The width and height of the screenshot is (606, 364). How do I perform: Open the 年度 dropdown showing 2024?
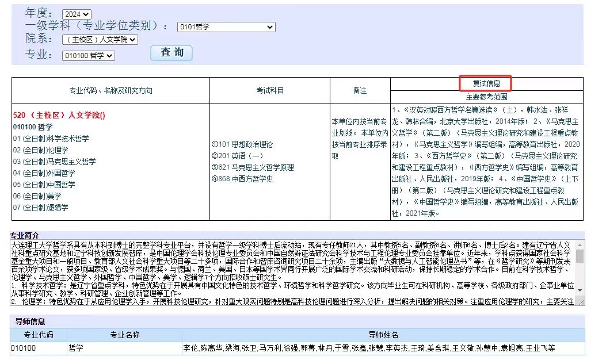tap(77, 14)
